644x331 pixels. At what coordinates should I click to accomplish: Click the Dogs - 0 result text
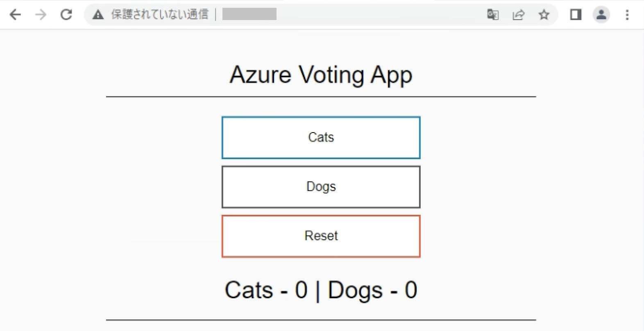click(x=373, y=290)
